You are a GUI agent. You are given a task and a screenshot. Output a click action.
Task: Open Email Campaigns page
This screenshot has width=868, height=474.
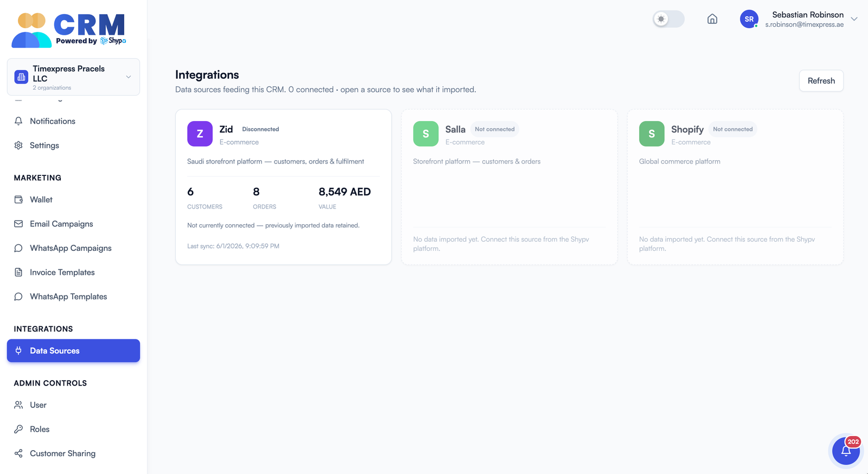tap(73, 224)
